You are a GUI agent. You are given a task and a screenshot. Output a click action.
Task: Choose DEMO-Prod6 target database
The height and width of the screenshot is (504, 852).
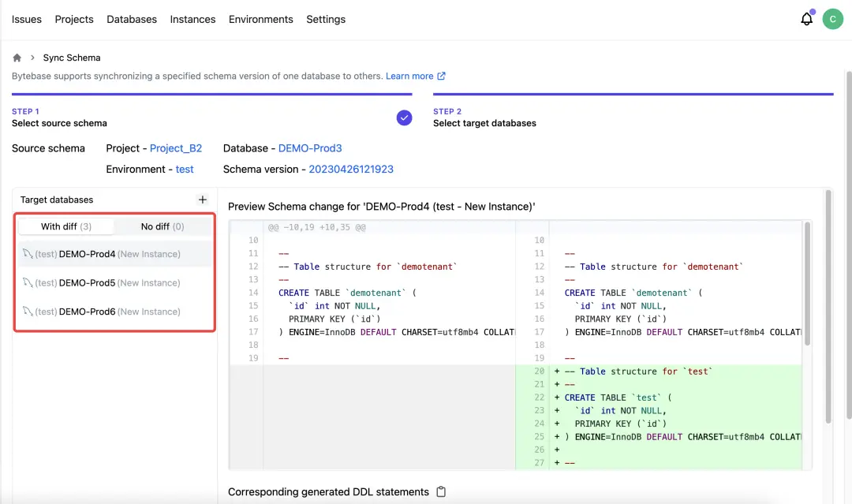pos(88,312)
